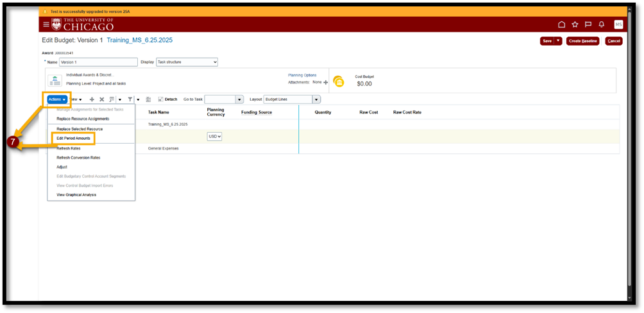Open the Planning Options link
Viewport: 644px width, 313px height.
(301, 75)
